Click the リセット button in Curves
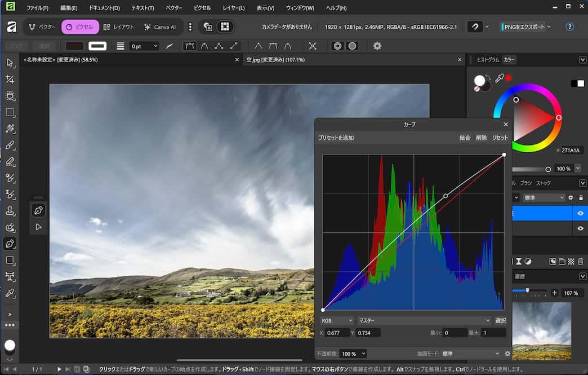The image size is (588, 375). [500, 138]
